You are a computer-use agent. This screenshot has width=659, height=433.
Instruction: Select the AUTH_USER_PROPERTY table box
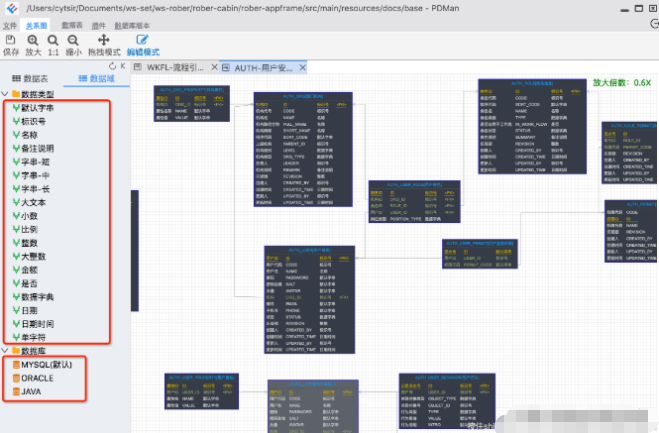(x=202, y=391)
